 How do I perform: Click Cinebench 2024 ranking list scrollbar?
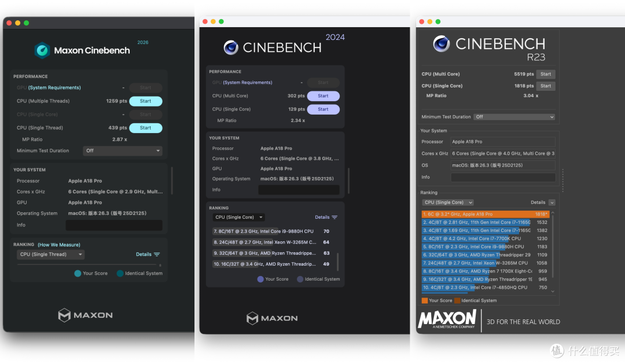point(338,262)
